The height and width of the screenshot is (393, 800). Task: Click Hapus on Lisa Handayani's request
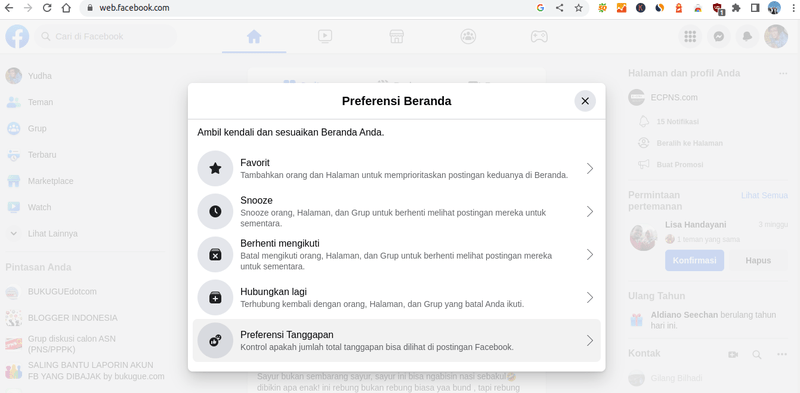tap(758, 260)
